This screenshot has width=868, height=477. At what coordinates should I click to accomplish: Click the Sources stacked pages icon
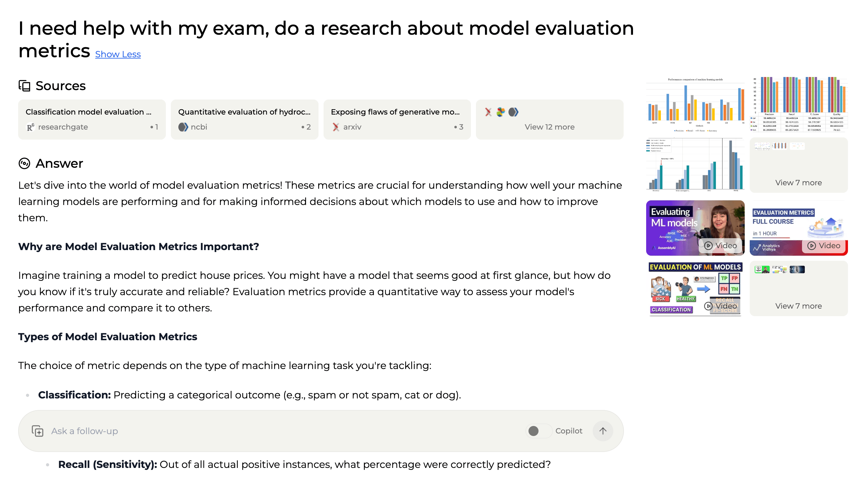pyautogui.click(x=24, y=86)
